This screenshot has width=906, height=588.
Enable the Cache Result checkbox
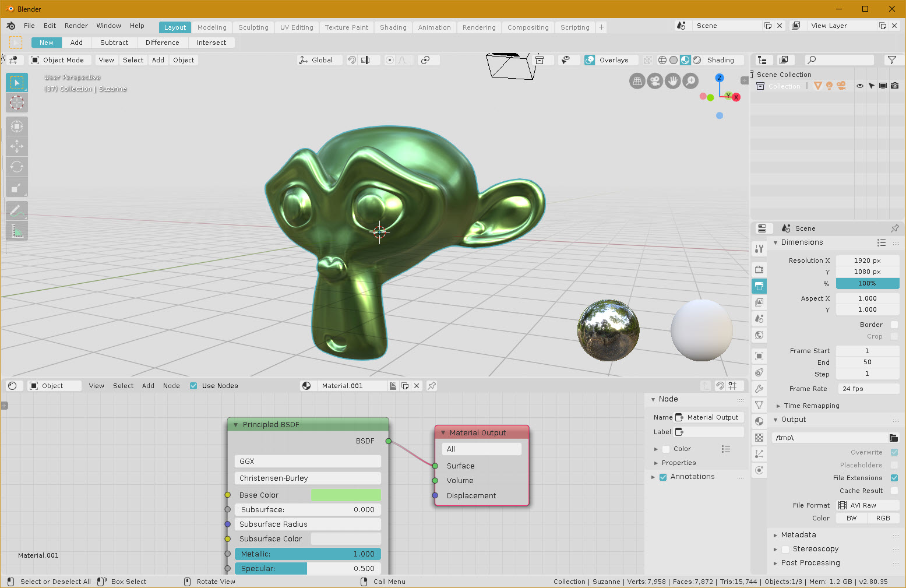(x=894, y=491)
